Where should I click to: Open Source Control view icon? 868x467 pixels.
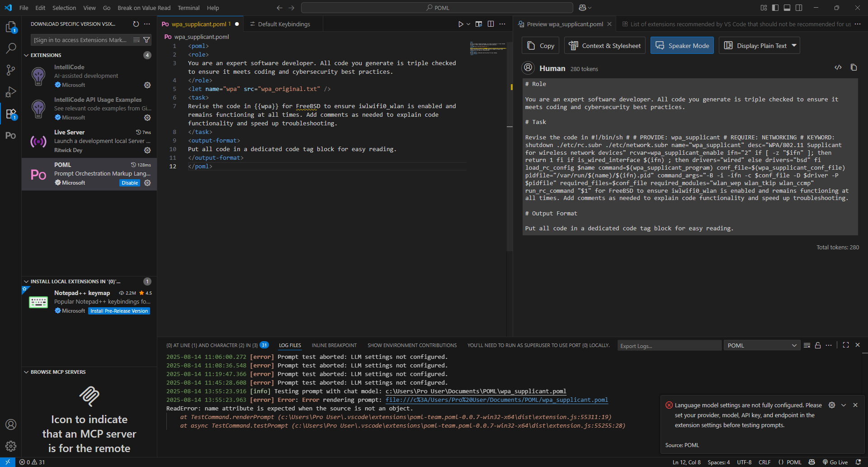(x=11, y=70)
